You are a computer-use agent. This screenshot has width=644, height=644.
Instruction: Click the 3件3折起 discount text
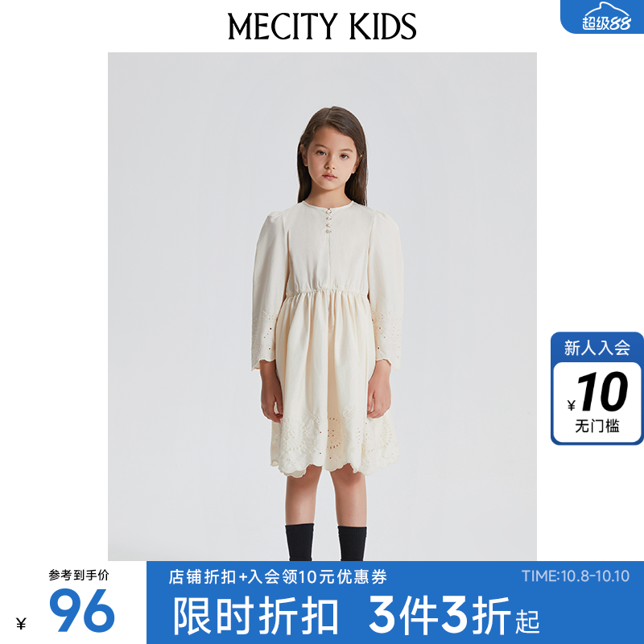click(x=454, y=616)
